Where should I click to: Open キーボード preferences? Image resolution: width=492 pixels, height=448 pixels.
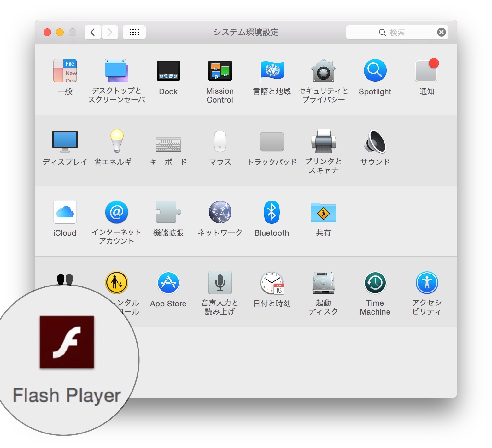[x=168, y=144]
